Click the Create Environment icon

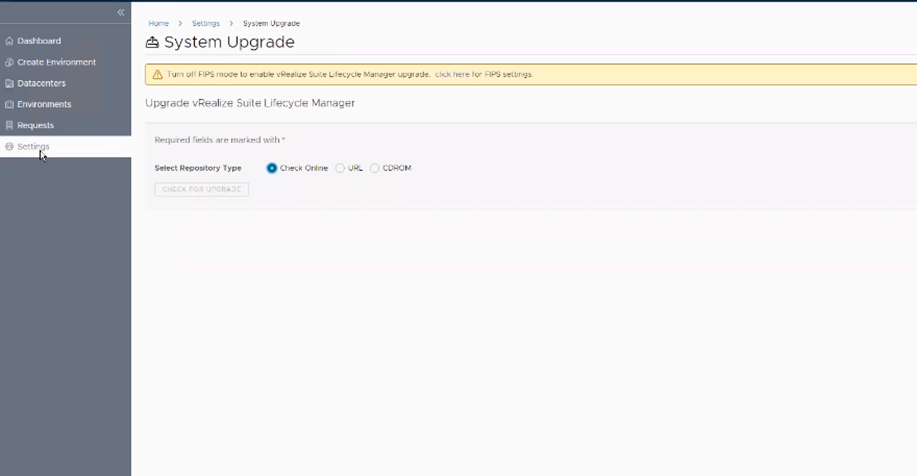[x=9, y=62]
